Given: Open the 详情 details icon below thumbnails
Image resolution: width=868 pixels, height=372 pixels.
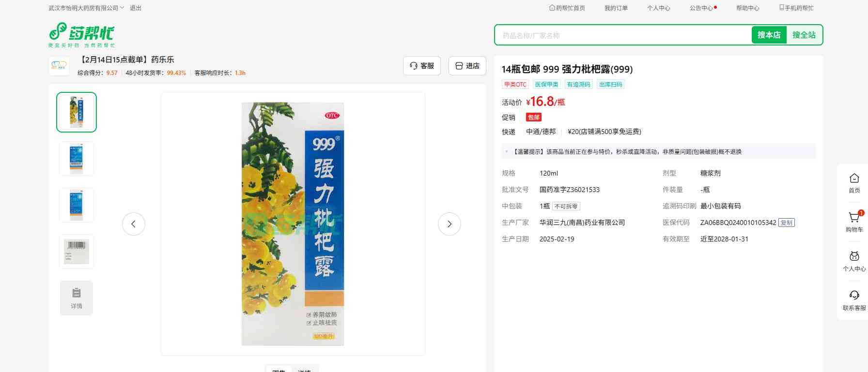Looking at the screenshot, I should tap(77, 298).
